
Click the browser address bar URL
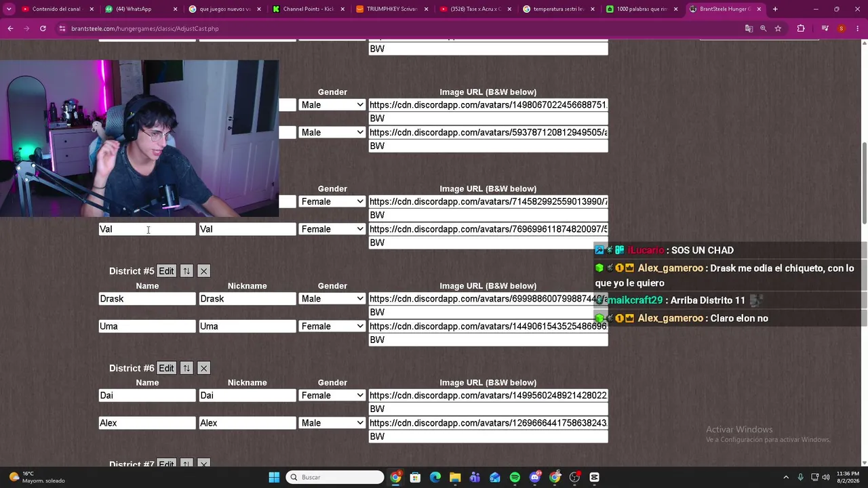click(x=144, y=28)
